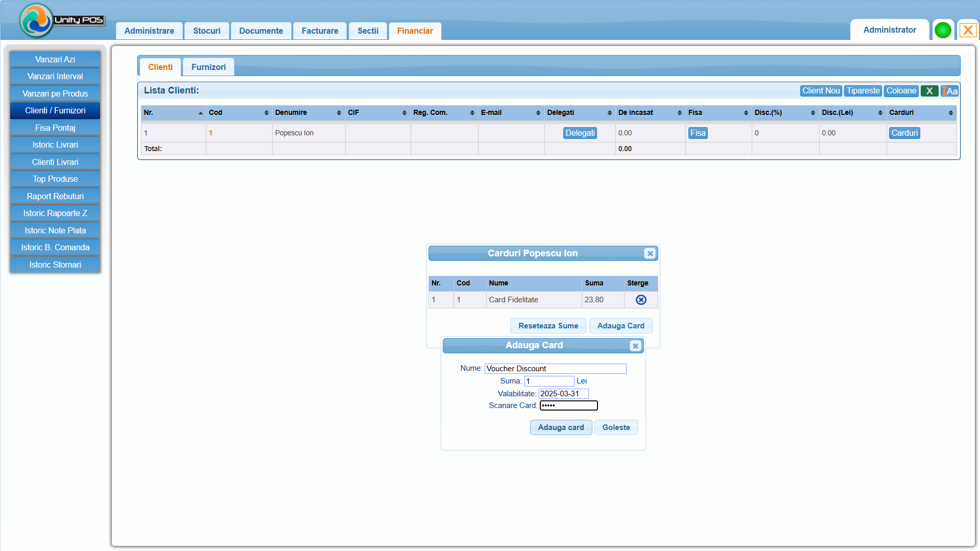
Task: Click the orange X exit icon
Action: click(x=967, y=30)
